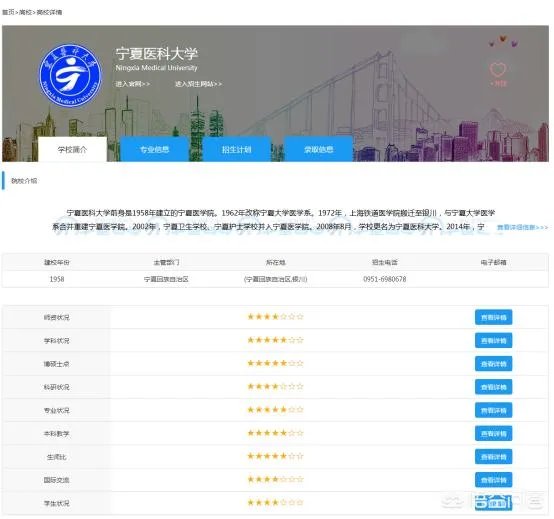Click the founding year value 1958
This screenshot has height=519, width=554.
57,279
